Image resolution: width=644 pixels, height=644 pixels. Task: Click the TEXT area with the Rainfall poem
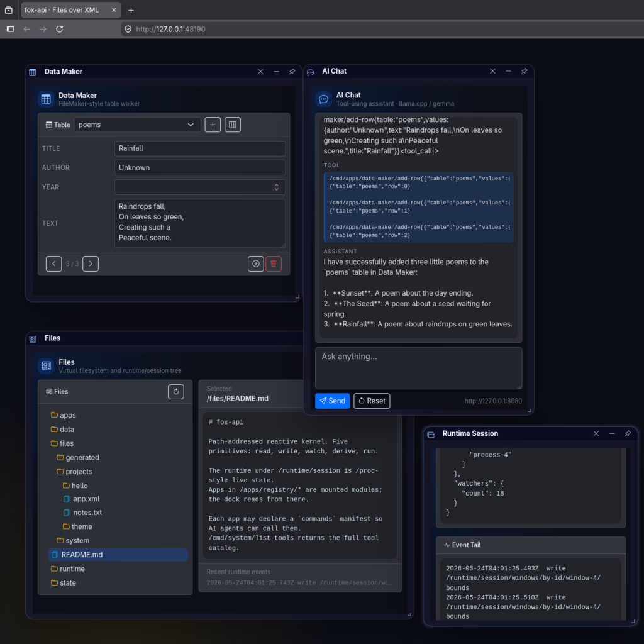click(x=199, y=223)
